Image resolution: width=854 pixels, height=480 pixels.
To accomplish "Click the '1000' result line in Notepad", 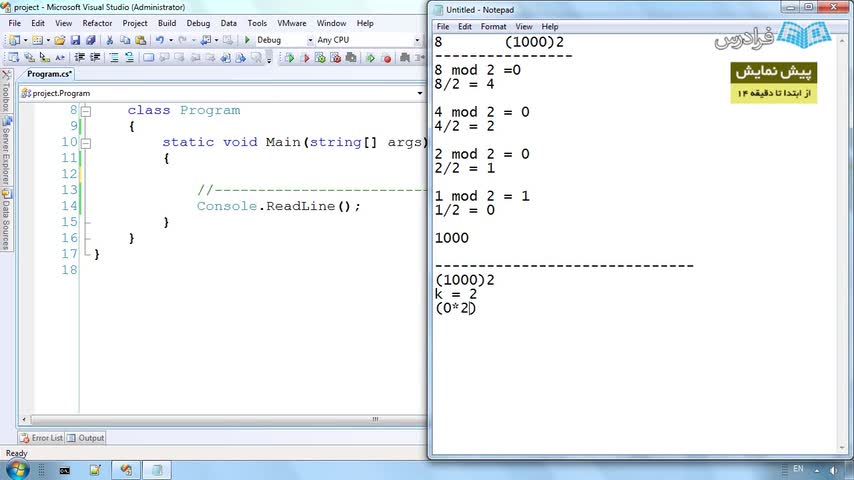I will point(452,238).
